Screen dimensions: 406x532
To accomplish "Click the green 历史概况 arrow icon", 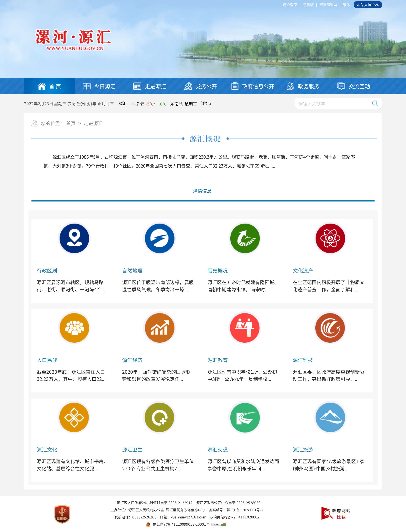I will [x=245, y=238].
